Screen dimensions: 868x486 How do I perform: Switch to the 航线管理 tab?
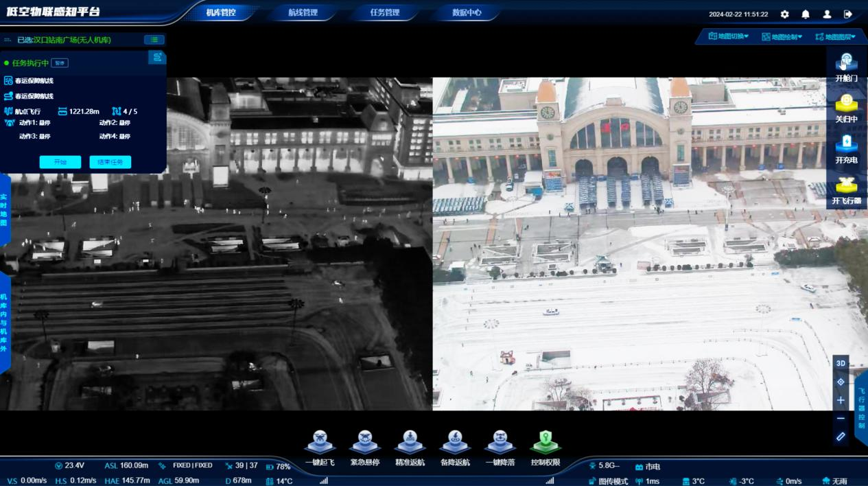[303, 12]
